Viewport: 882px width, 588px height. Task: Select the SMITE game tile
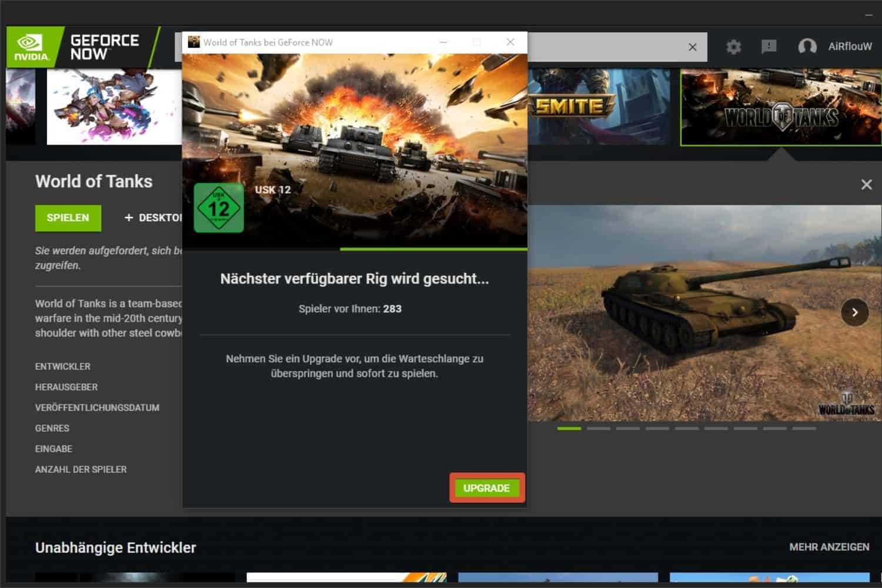pyautogui.click(x=599, y=106)
